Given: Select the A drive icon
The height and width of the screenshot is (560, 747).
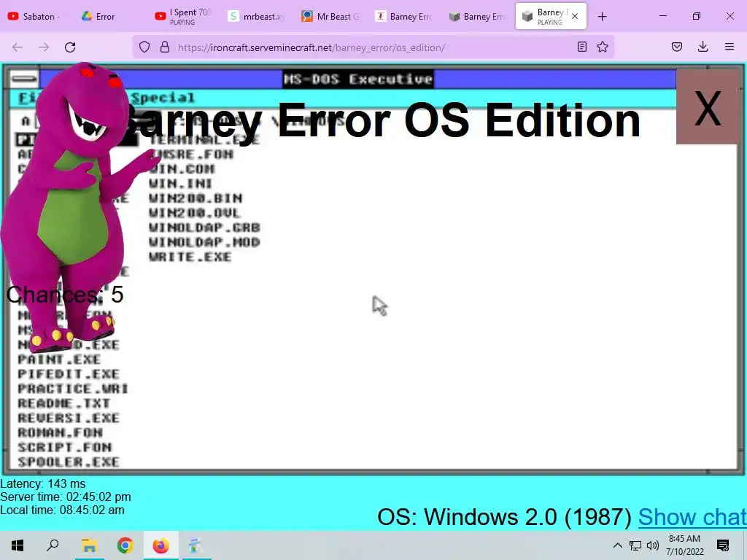Looking at the screenshot, I should click(x=26, y=121).
